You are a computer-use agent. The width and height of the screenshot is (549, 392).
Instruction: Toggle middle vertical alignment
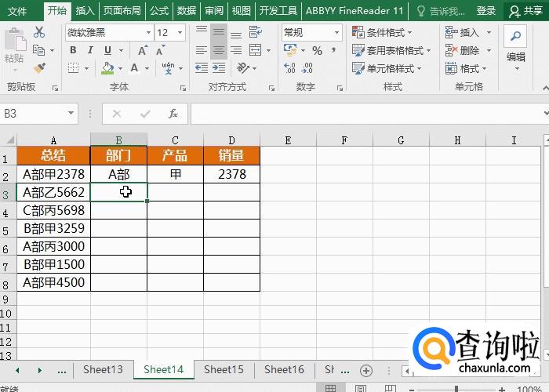coord(219,32)
